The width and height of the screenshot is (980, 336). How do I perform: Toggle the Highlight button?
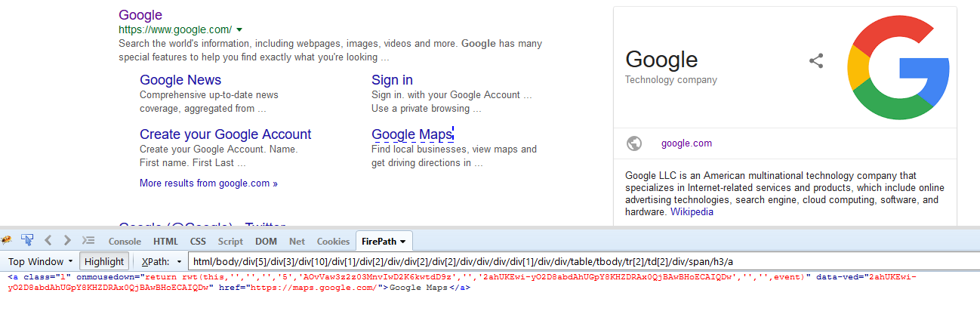point(104,261)
